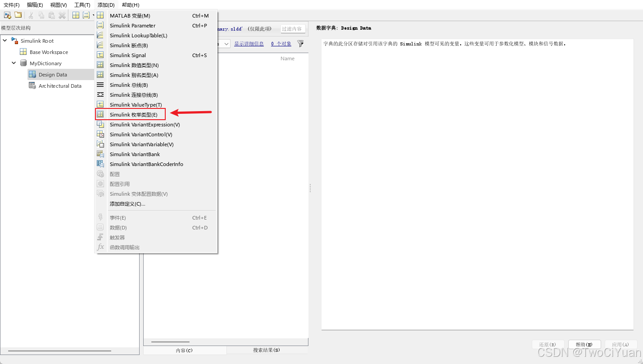Click the Simulink VariantBank menu icon

tap(100, 154)
